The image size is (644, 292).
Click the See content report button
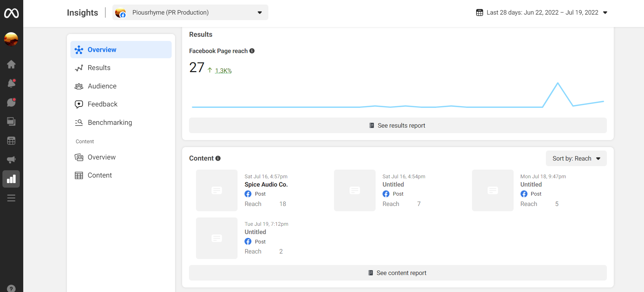click(x=397, y=273)
